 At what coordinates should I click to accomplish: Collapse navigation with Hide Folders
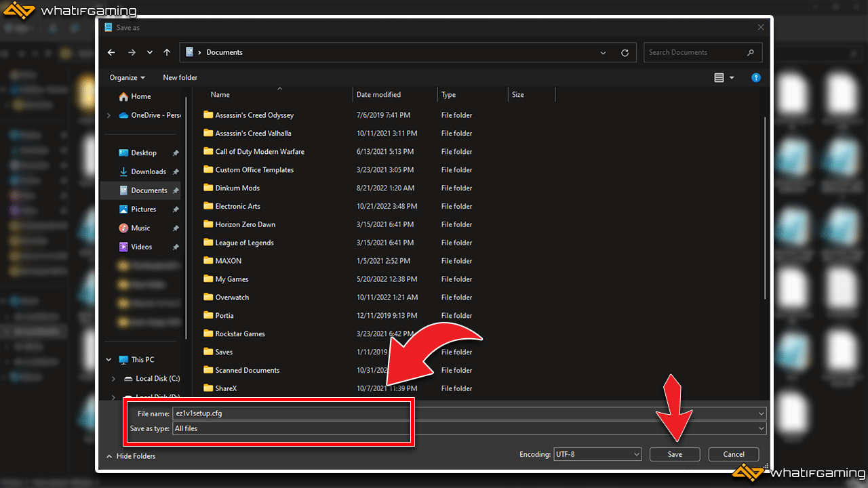(131, 456)
